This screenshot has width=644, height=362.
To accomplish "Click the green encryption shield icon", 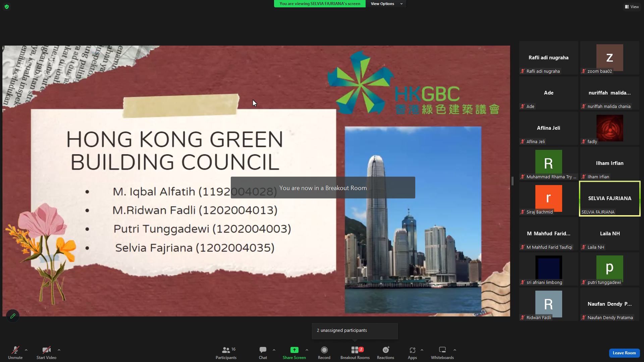I will [7, 7].
